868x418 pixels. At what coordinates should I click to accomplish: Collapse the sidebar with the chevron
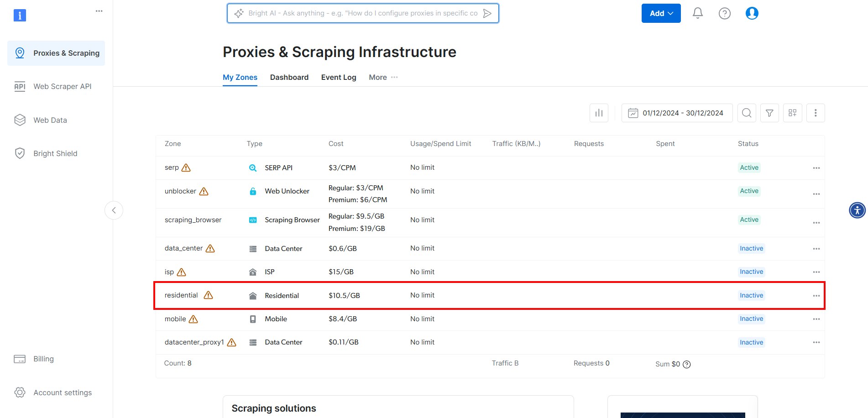(x=114, y=210)
